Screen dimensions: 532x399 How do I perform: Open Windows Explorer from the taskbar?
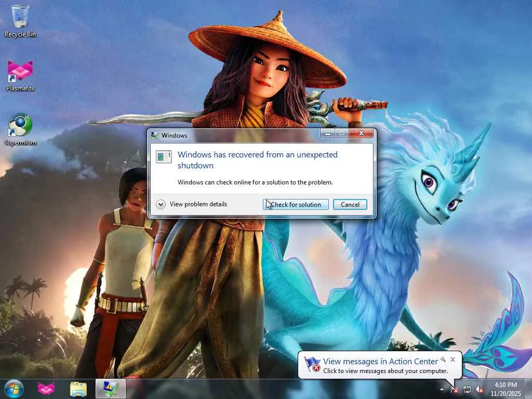(x=78, y=389)
